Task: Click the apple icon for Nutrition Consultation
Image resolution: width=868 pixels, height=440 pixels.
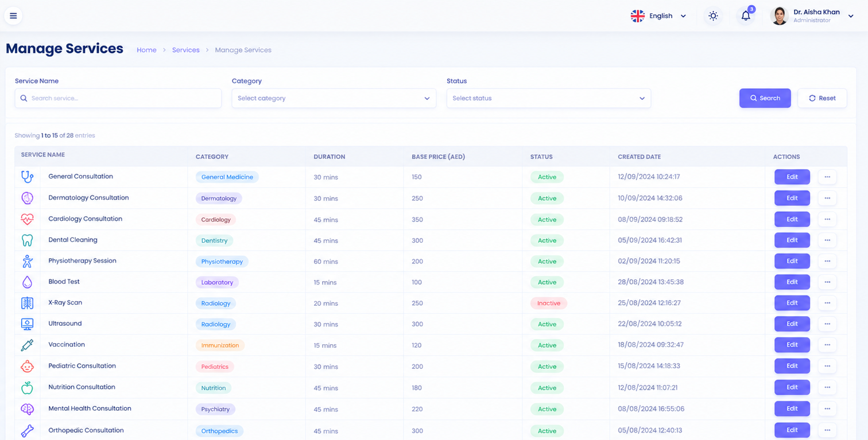Action: click(27, 387)
